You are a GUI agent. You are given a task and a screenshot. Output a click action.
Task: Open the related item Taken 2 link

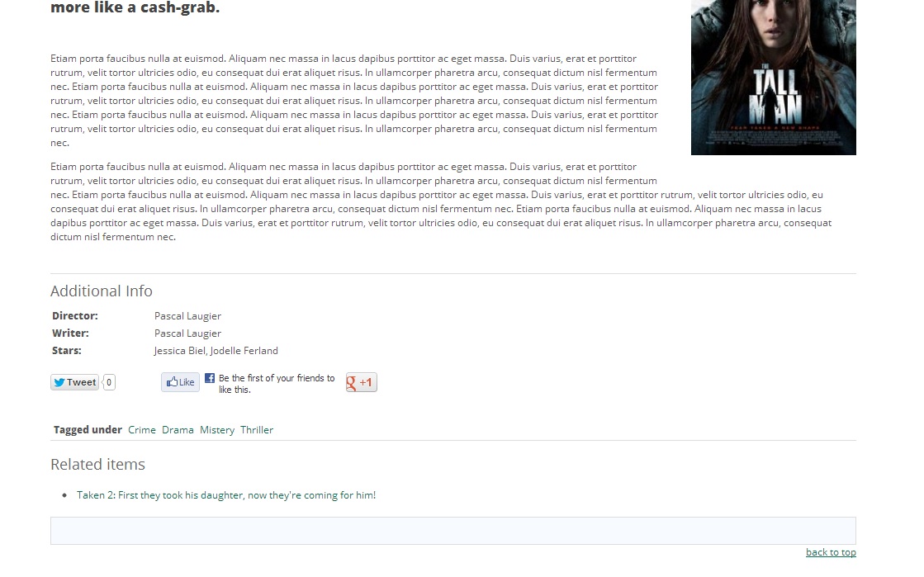pyautogui.click(x=226, y=495)
